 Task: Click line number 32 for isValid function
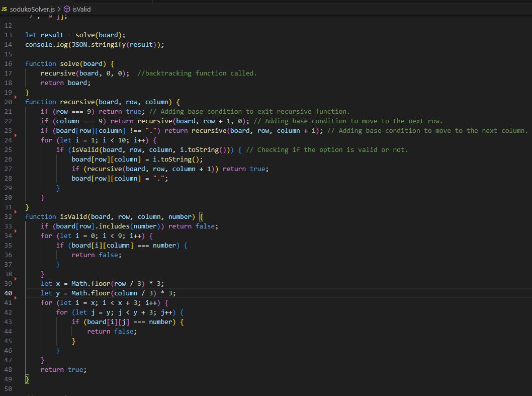pyautogui.click(x=8, y=216)
